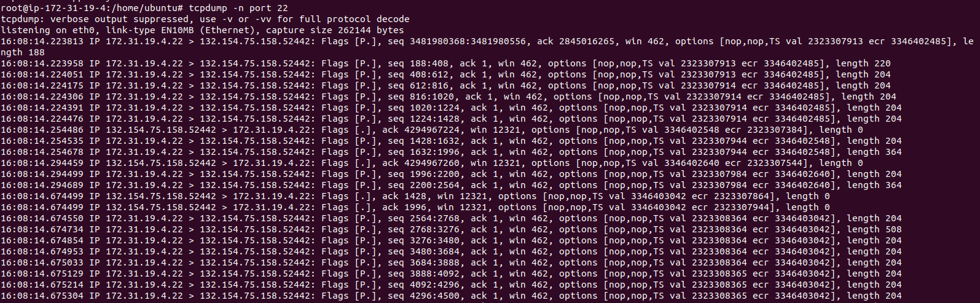The width and height of the screenshot is (980, 303).
Task: Click the root@ip-172-31-19-4 shell prompt
Action: click(92, 8)
